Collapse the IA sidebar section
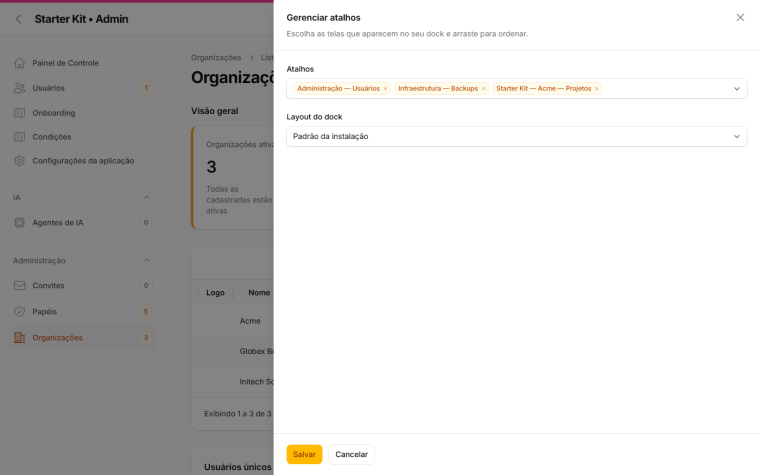The width and height of the screenshot is (760, 475). click(x=147, y=197)
